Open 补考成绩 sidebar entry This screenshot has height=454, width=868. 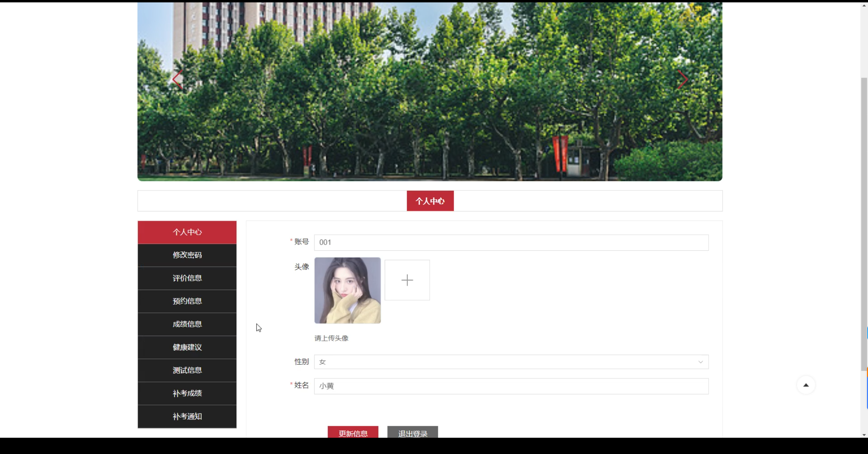click(187, 393)
